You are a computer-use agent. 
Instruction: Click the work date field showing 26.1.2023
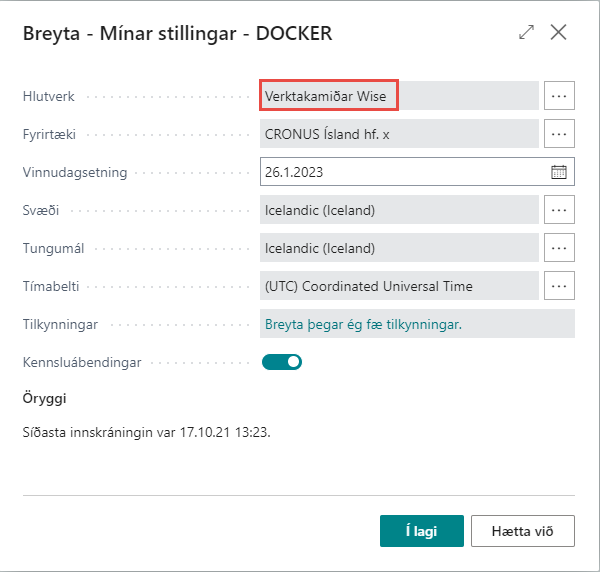pos(400,172)
